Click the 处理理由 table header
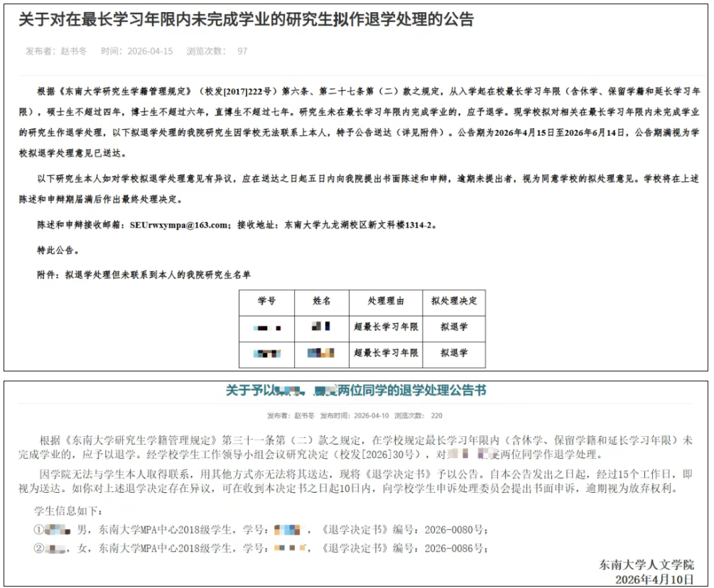 (x=386, y=301)
